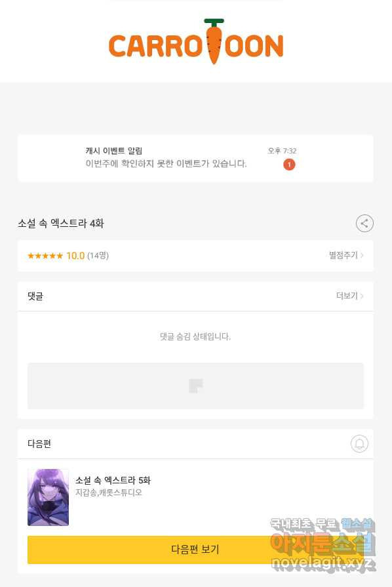Click the five-star rating icons
The height and width of the screenshot is (587, 392).
pos(45,256)
